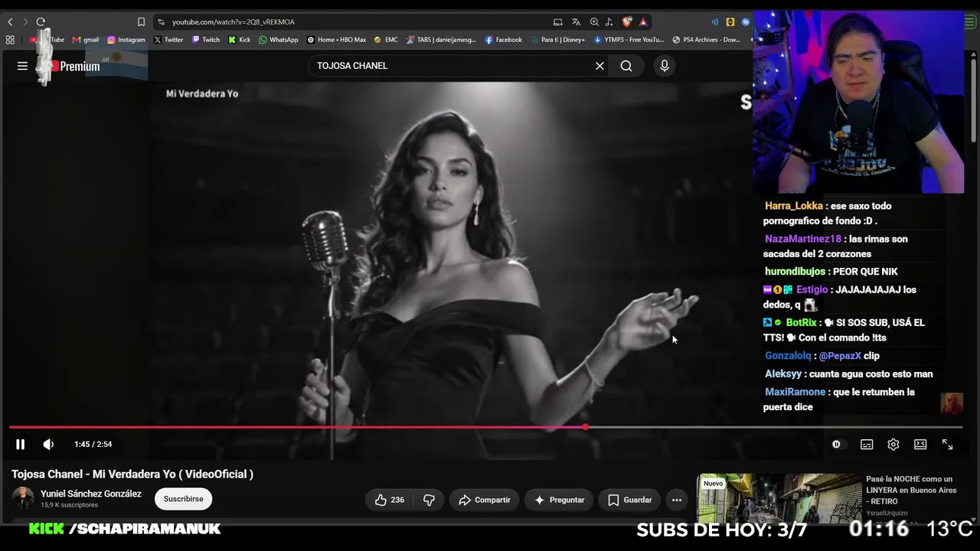Clear the search box text
Screen dimensions: 980x551
tap(599, 66)
